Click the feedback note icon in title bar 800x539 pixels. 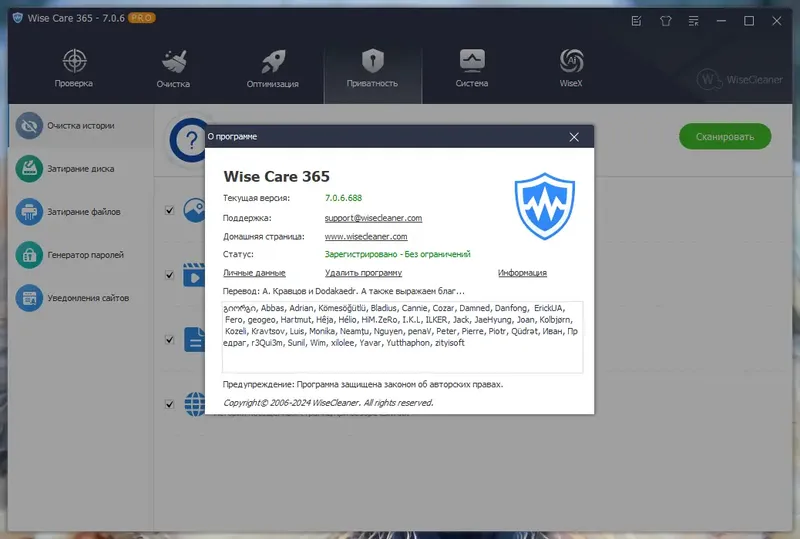[636, 21]
